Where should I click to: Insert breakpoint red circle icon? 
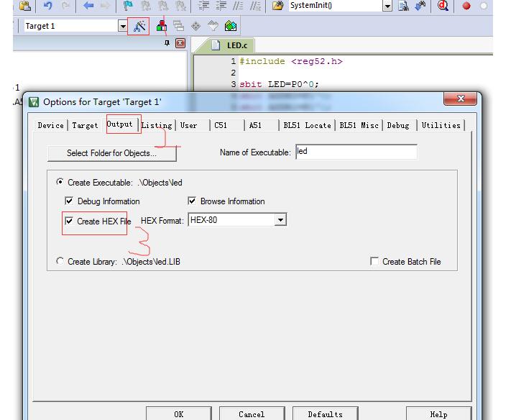tap(466, 6)
